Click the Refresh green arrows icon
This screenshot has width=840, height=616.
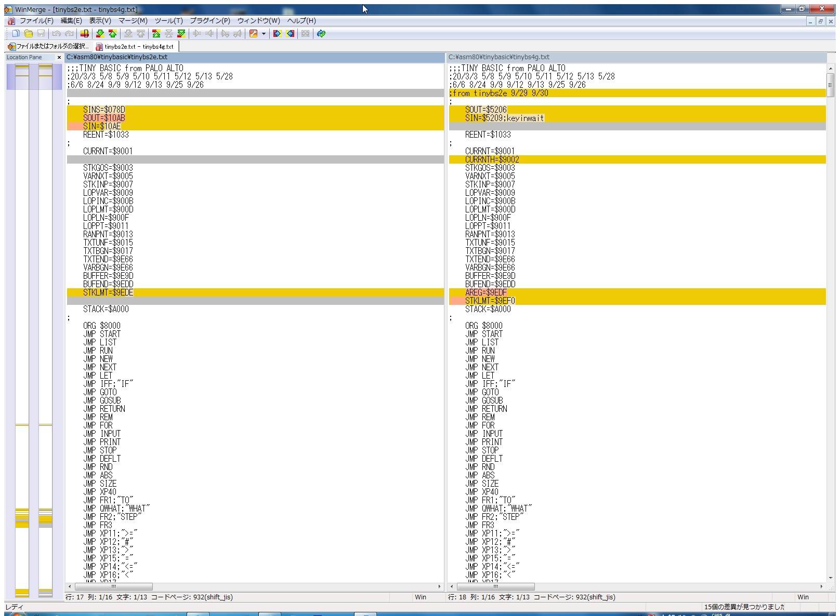321,33
